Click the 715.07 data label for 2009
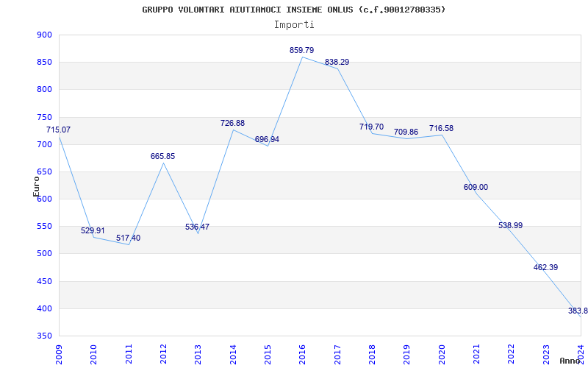Viewport: 588px width, 368px height. pyautogui.click(x=58, y=130)
